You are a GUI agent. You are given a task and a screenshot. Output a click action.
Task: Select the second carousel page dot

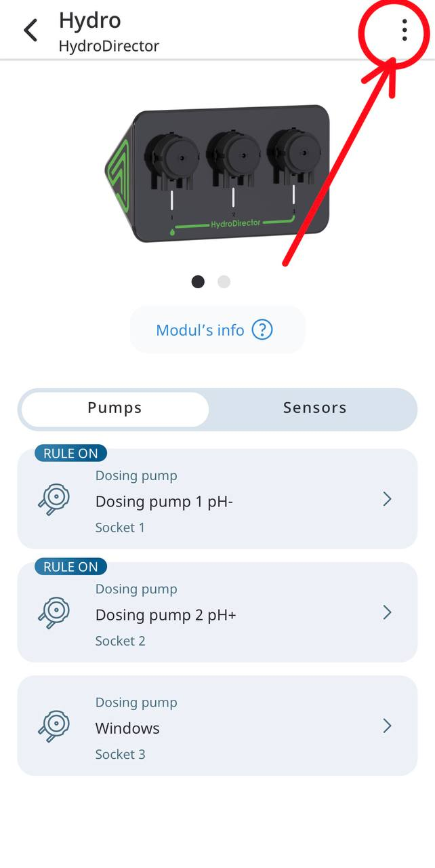[224, 281]
